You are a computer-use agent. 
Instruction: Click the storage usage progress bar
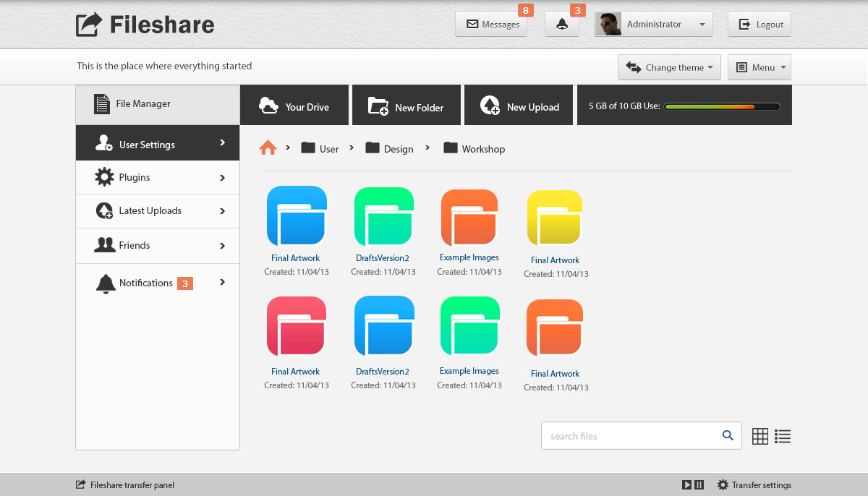coord(721,106)
